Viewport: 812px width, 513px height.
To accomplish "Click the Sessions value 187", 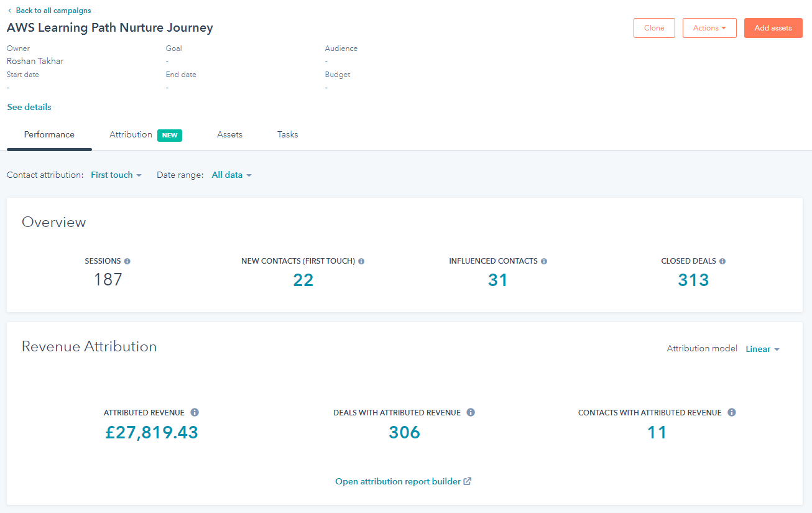I will 108,280.
